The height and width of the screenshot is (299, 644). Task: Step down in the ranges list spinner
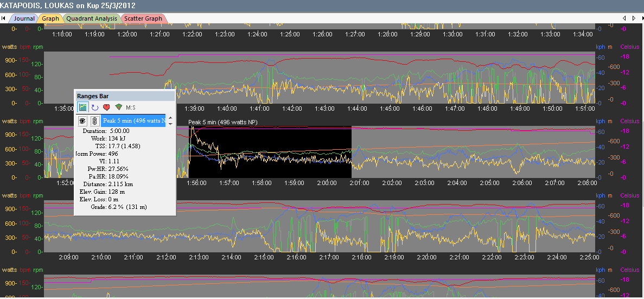tap(170, 124)
